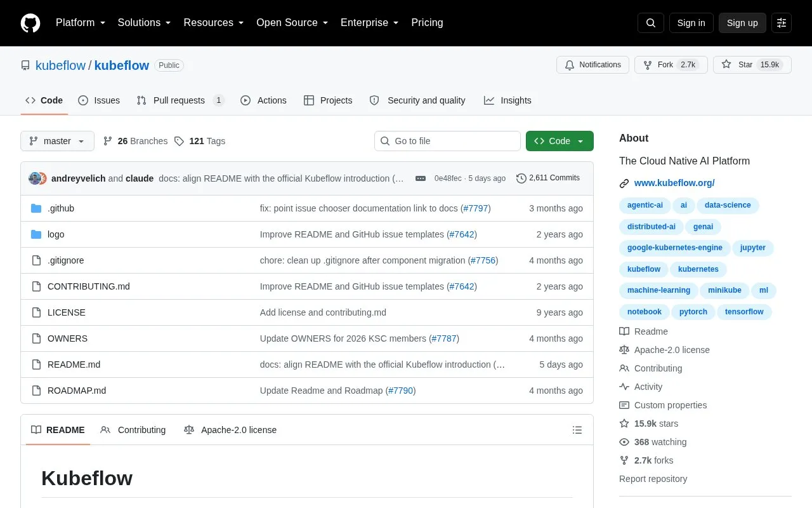Switch to the Issues tab
Viewport: 812px width, 508px height.
coord(99,100)
